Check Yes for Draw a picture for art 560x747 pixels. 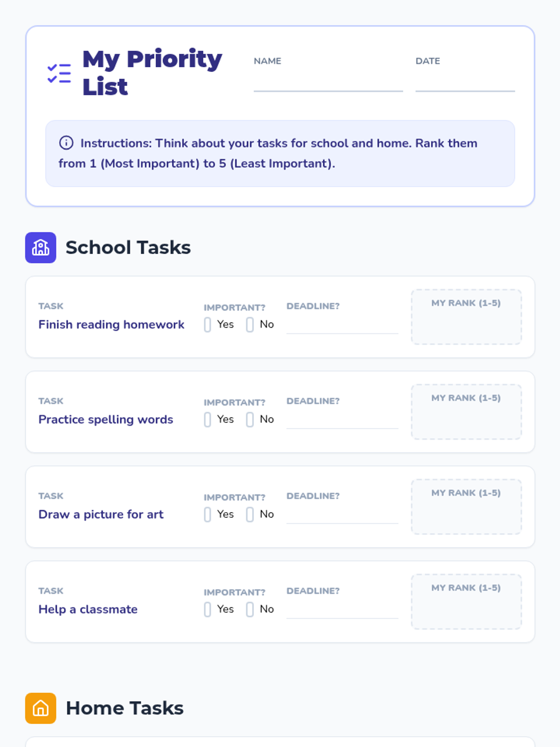coord(208,514)
